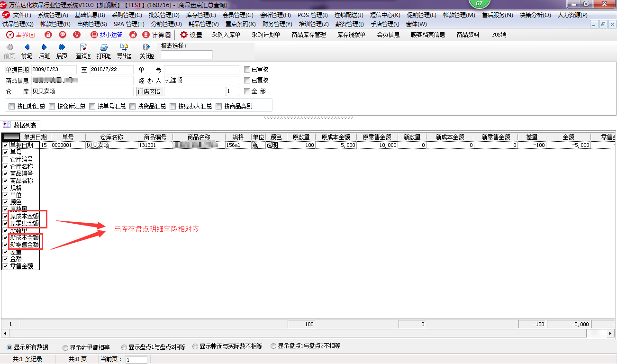
Task: Click the 仓库 field 贝贝卖场
Action: click(82, 91)
